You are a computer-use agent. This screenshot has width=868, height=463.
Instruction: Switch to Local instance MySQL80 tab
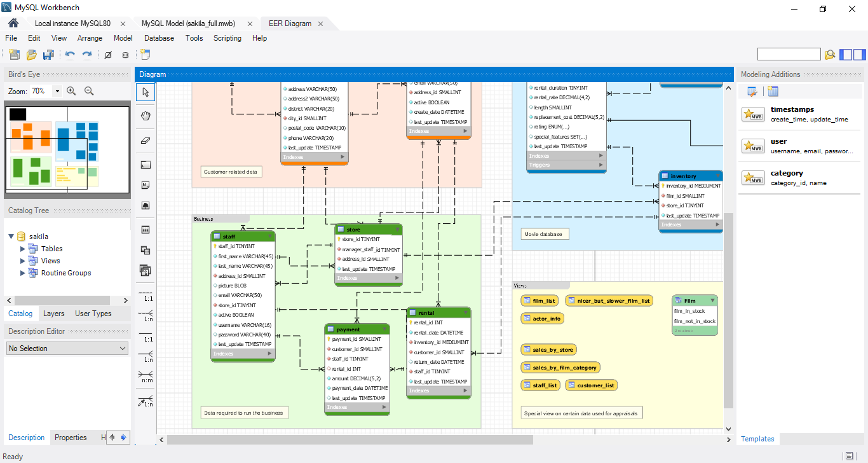coord(72,24)
